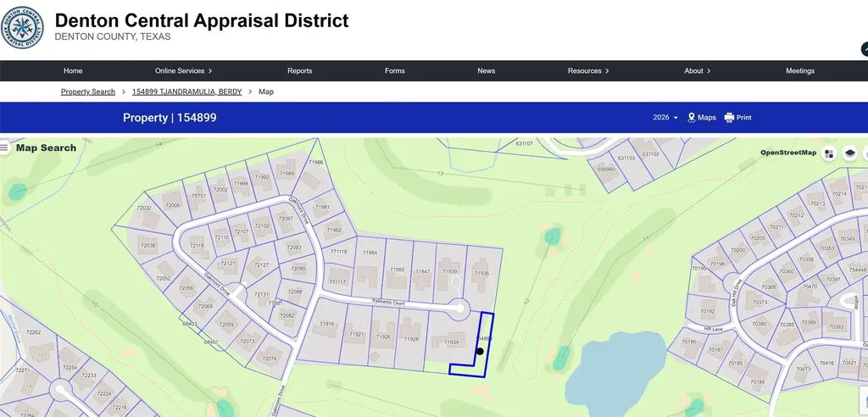This screenshot has height=417, width=868.
Task: Click parcel label 72118
Action: pos(197,246)
